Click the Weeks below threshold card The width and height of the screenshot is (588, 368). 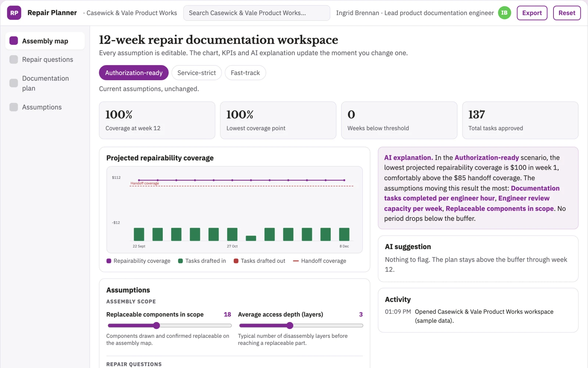pyautogui.click(x=399, y=120)
